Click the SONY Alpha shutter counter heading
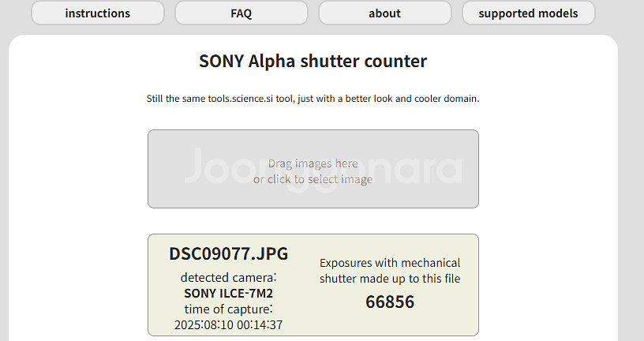Image resolution: width=644 pixels, height=341 pixels. (313, 61)
